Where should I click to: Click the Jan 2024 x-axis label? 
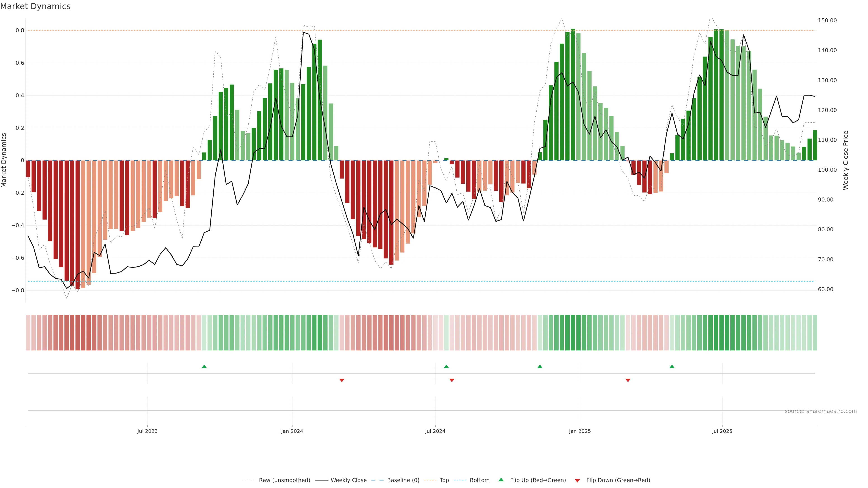click(x=292, y=431)
